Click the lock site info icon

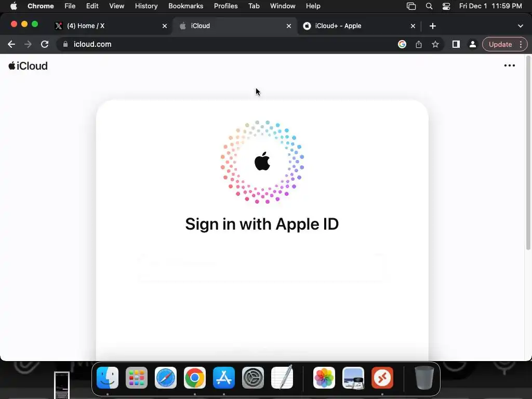tap(65, 44)
